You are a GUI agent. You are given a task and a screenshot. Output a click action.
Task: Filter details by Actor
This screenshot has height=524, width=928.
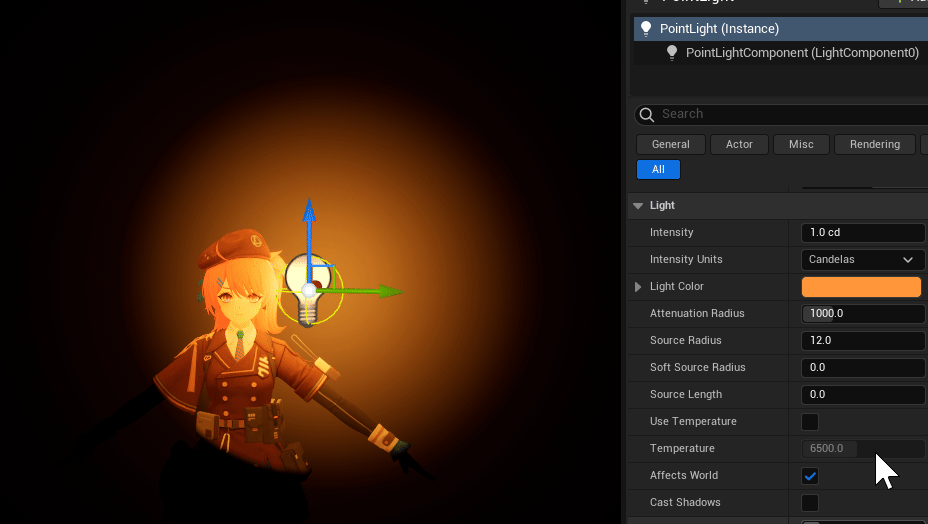(x=739, y=144)
